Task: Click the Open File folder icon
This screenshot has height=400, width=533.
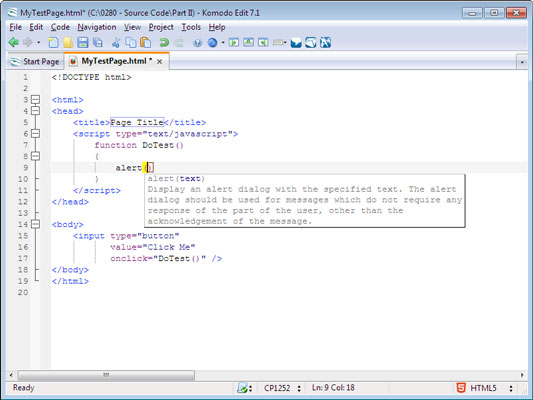Action: [x=68, y=42]
